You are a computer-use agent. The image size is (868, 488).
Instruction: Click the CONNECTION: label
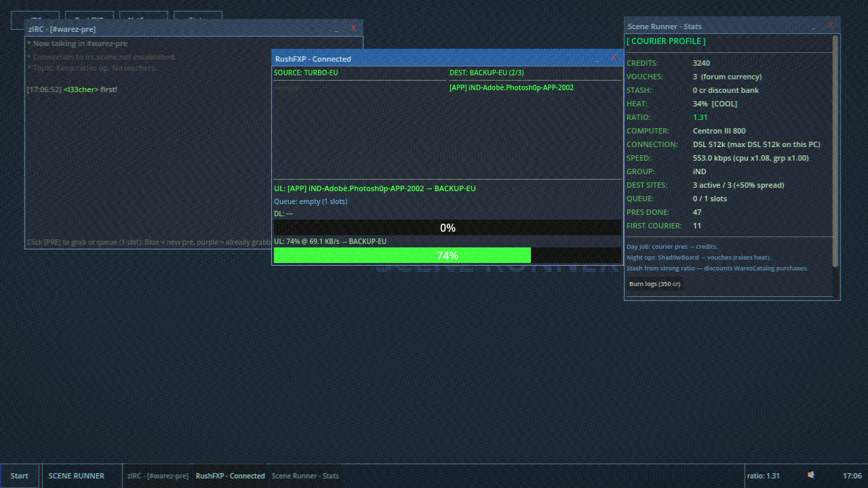[652, 144]
